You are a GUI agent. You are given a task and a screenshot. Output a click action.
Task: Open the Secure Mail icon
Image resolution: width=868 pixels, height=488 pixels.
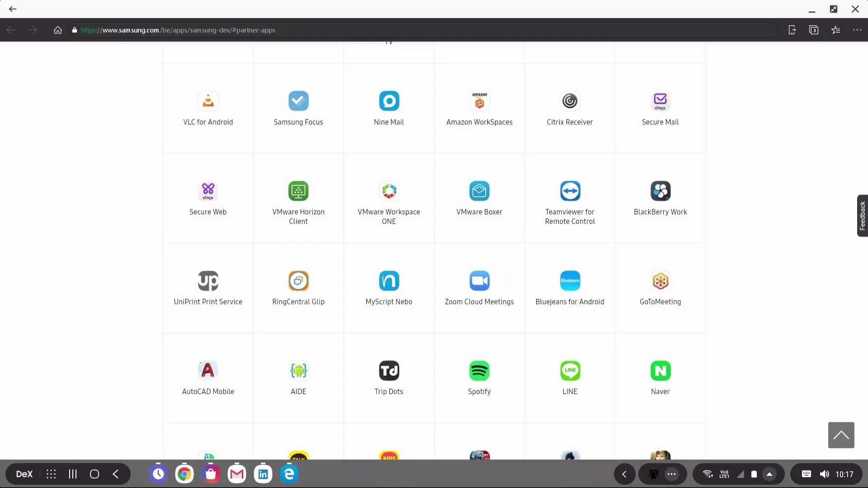point(660,101)
